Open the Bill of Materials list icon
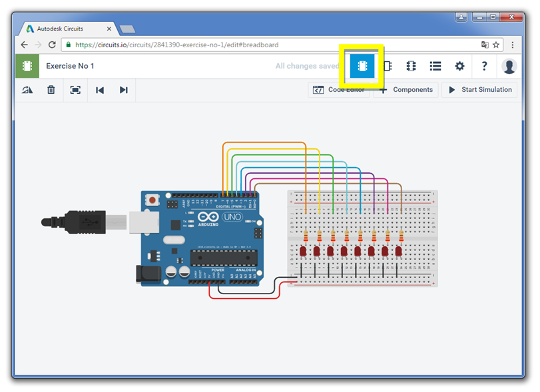 (x=435, y=66)
